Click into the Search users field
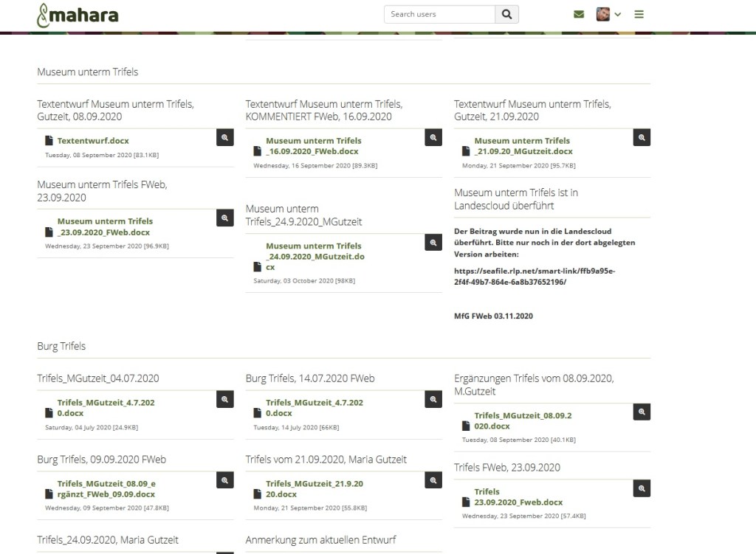Image resolution: width=756 pixels, height=554 pixels. click(x=439, y=14)
